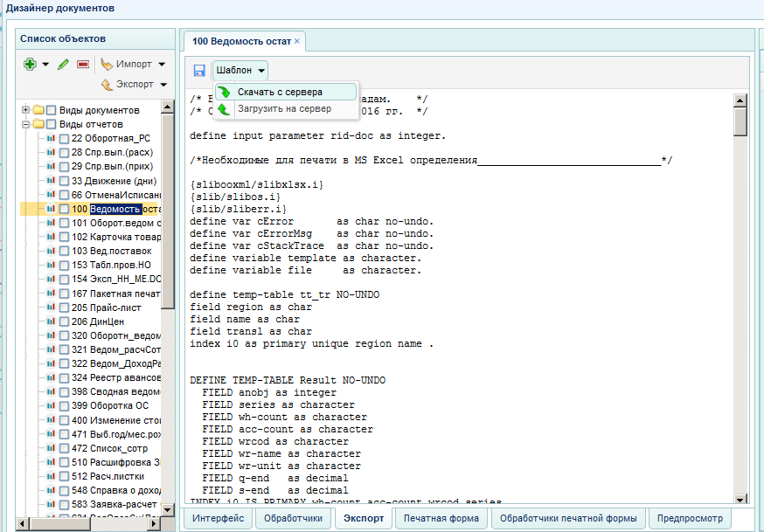
Task: Tick checkbox for 100 Ведомость
Action: (x=64, y=210)
